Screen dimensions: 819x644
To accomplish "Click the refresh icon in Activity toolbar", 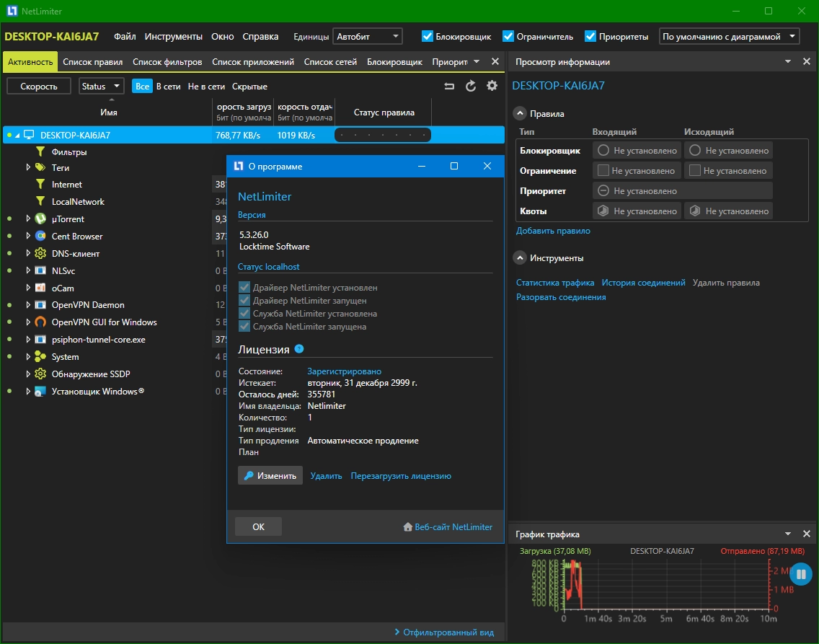I will 471,87.
